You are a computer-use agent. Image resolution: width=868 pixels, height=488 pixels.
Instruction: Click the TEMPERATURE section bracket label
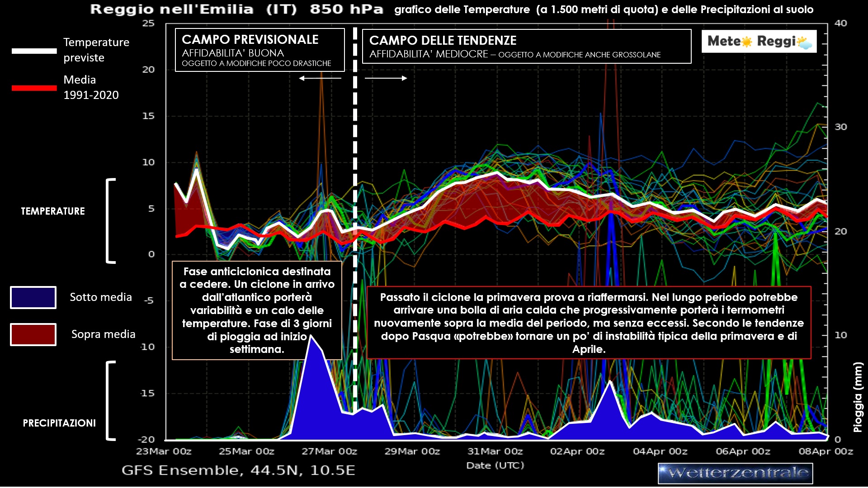click(x=53, y=211)
